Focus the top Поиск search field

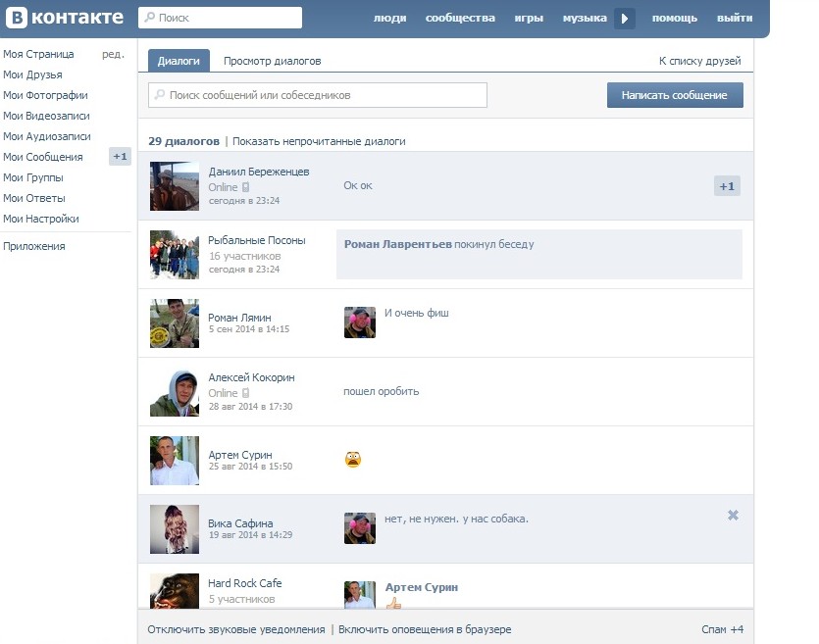tap(220, 18)
